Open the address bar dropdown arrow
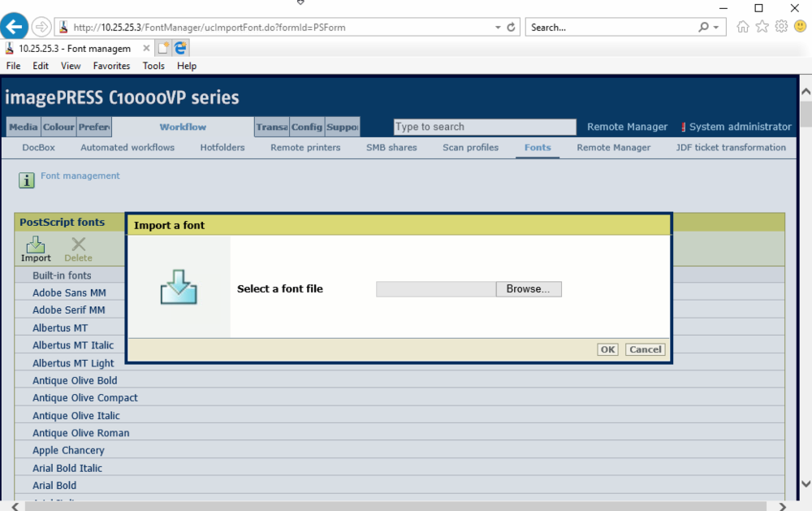 pyautogui.click(x=498, y=27)
